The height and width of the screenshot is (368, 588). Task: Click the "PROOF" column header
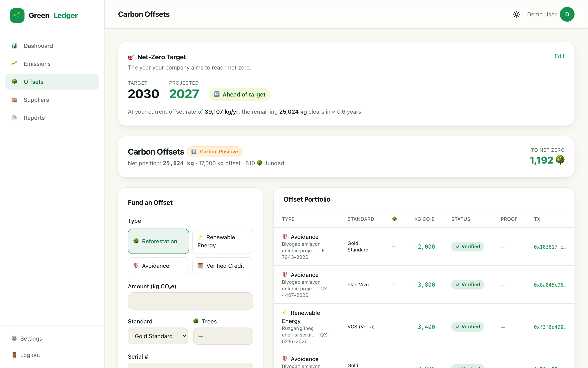(x=509, y=219)
